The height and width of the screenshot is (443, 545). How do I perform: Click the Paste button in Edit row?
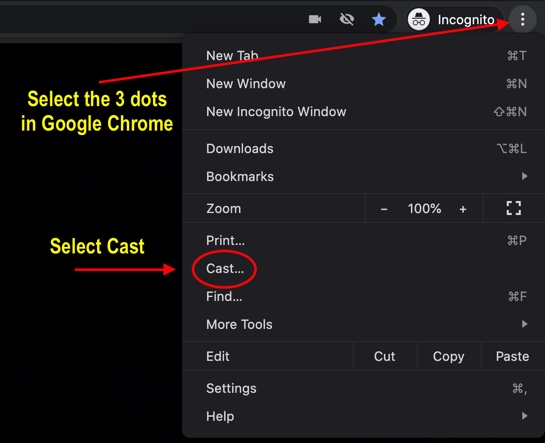coord(513,356)
